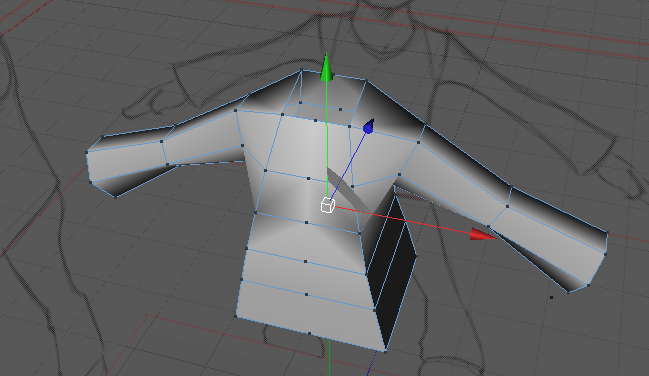The width and height of the screenshot is (649, 376).
Task: Click the white cube at the gizmo origin
Action: [x=327, y=205]
